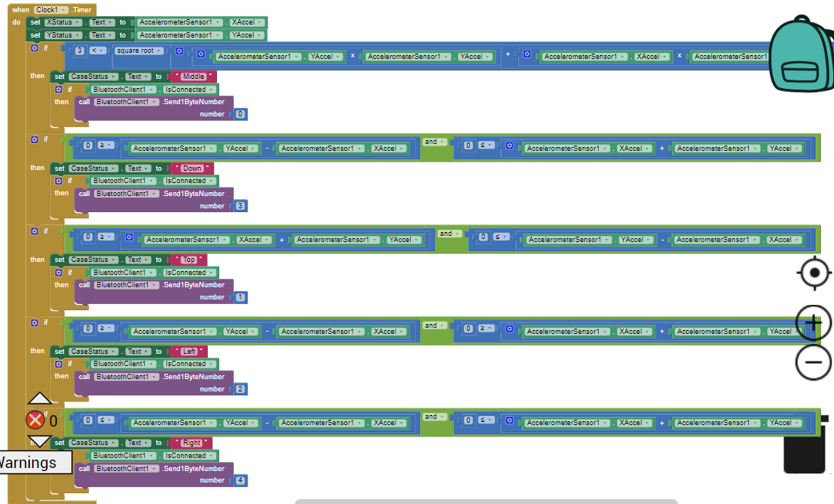Click the horizontal scrollbar at bottom
Image resolution: width=834 pixels, height=504 pixels.
point(486,501)
